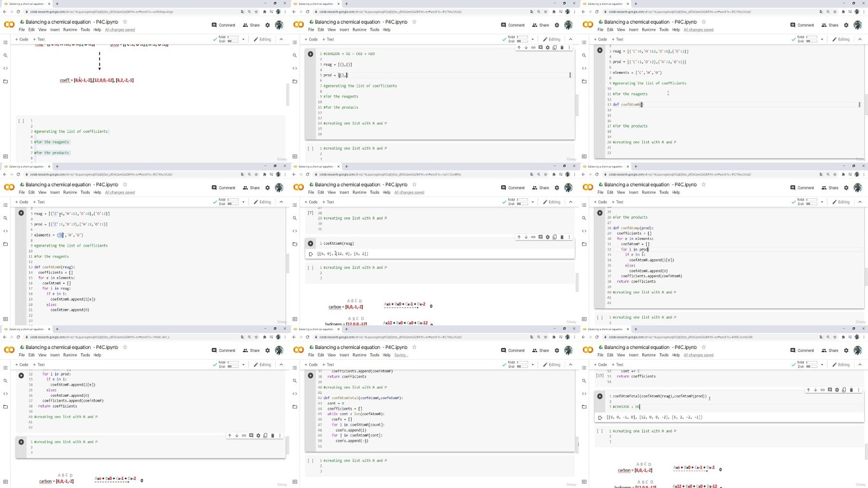Expand RAM/Disk dropdown arrow in 'reag = [{},{}]' window
This screenshot has width=868, height=488.
pos(532,39)
